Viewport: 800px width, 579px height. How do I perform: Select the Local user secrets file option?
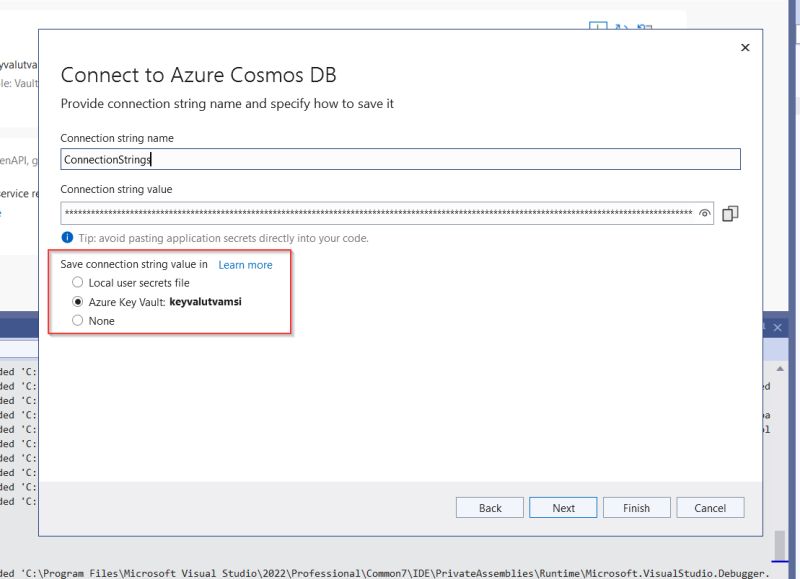click(x=77, y=282)
